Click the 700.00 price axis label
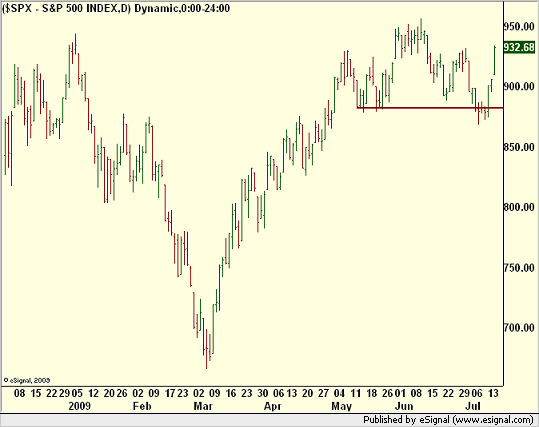539x427 pixels. pos(519,328)
